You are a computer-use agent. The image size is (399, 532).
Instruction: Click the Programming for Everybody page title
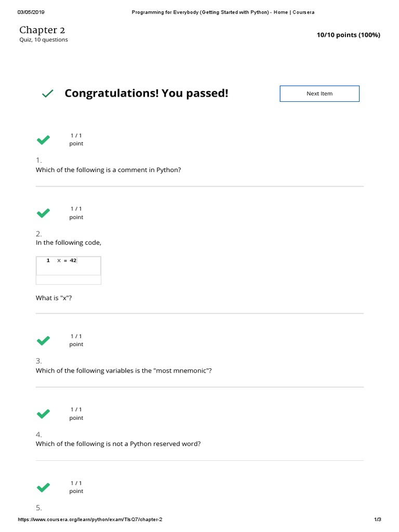coord(223,12)
